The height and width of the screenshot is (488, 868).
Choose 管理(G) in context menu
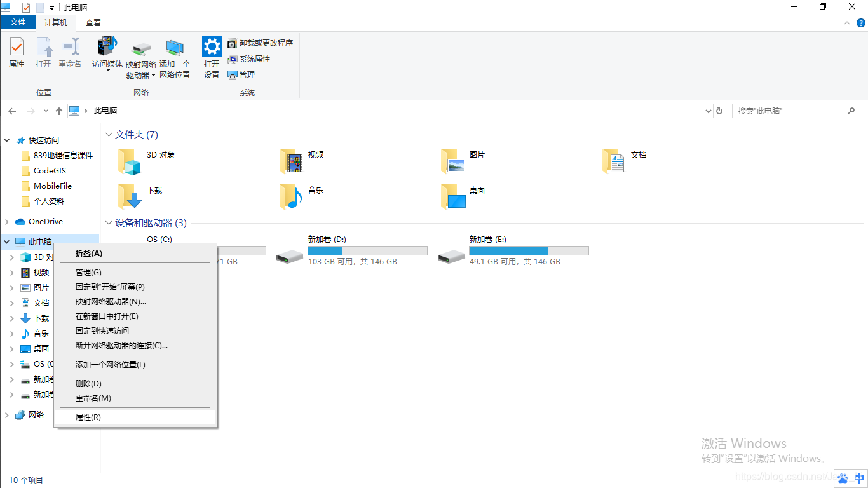coord(135,273)
